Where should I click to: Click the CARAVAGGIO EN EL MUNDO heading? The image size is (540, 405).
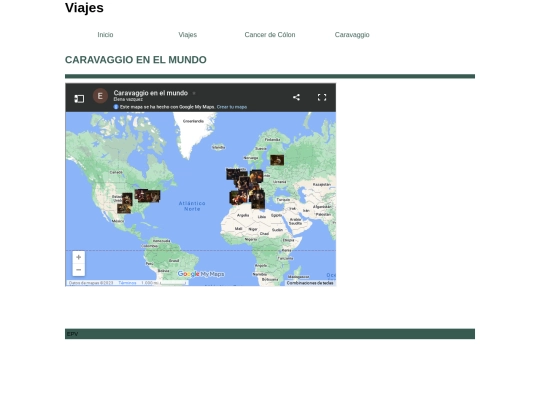136,60
